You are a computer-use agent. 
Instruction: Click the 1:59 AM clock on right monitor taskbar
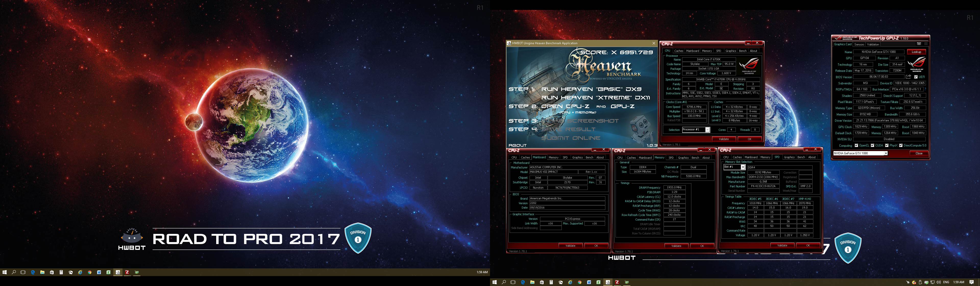(x=959, y=282)
